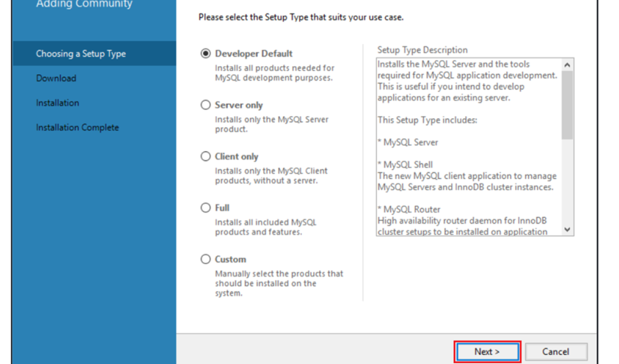Open the Installation Complete step

[77, 127]
